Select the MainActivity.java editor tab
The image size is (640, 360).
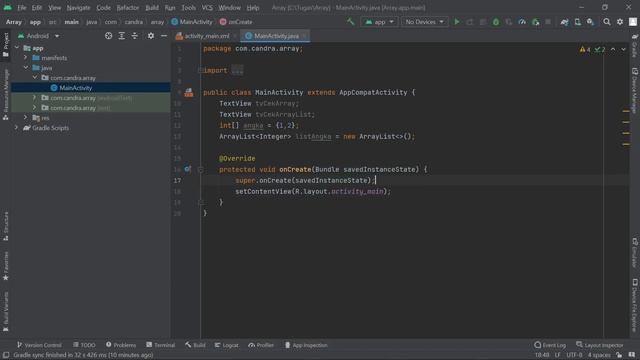pyautogui.click(x=276, y=36)
